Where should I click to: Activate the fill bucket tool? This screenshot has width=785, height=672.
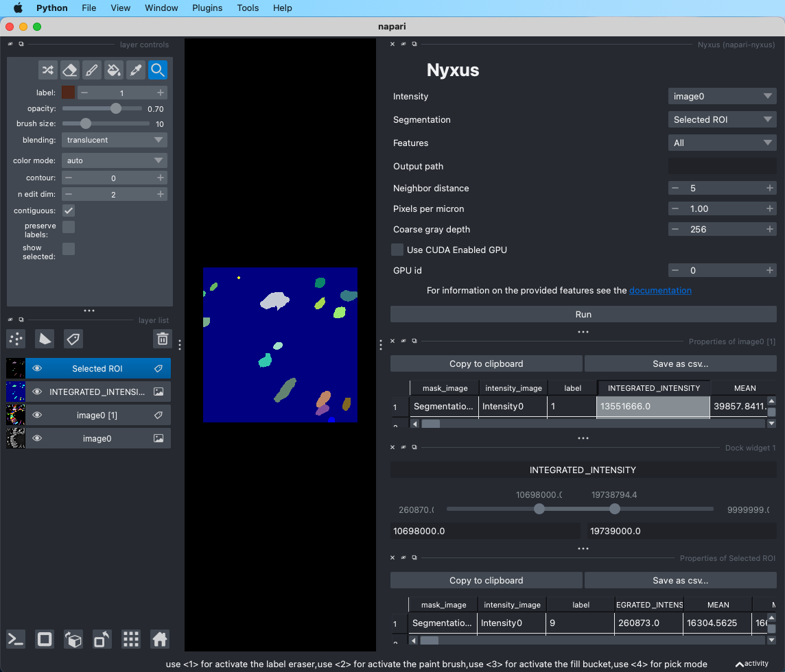114,70
